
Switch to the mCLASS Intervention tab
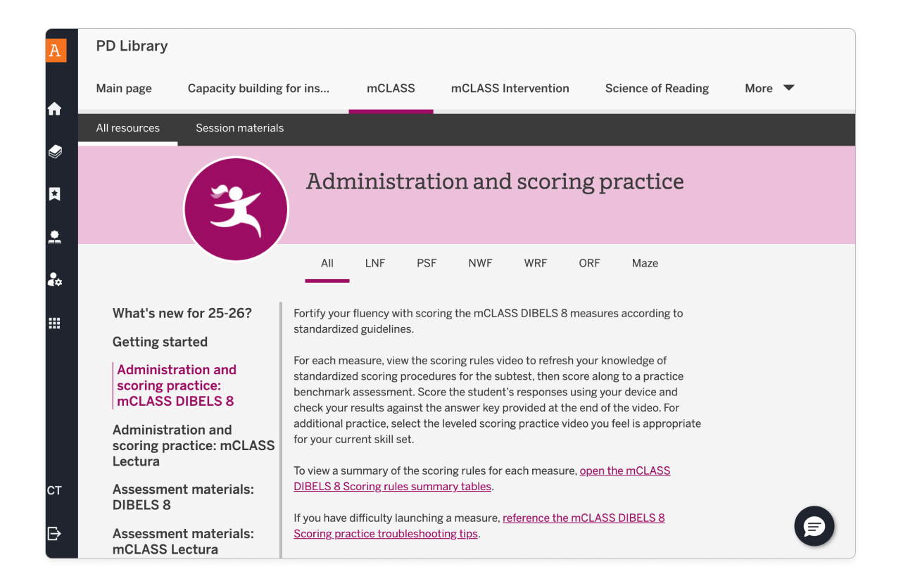(x=510, y=88)
